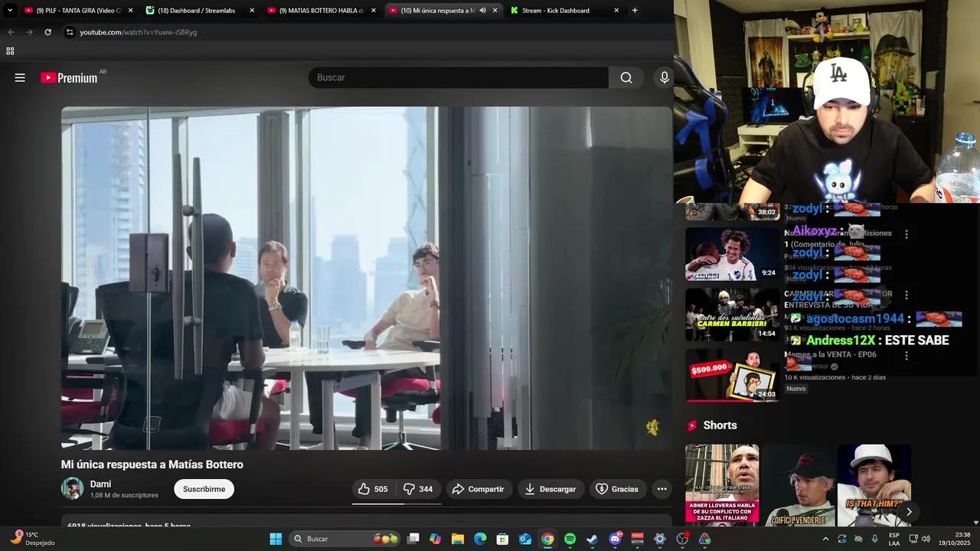Switch the ESP LAA input language
Image resolution: width=980 pixels, height=551 pixels.
pyautogui.click(x=894, y=539)
